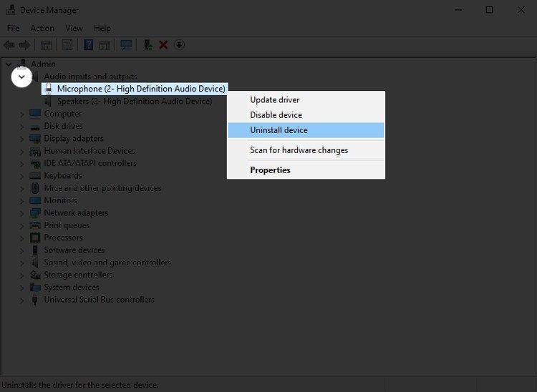Choose Scan for hardware changes menu entry
This screenshot has width=537, height=392.
coord(306,150)
